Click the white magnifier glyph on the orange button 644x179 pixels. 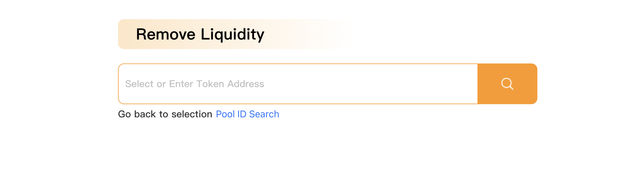tap(507, 84)
